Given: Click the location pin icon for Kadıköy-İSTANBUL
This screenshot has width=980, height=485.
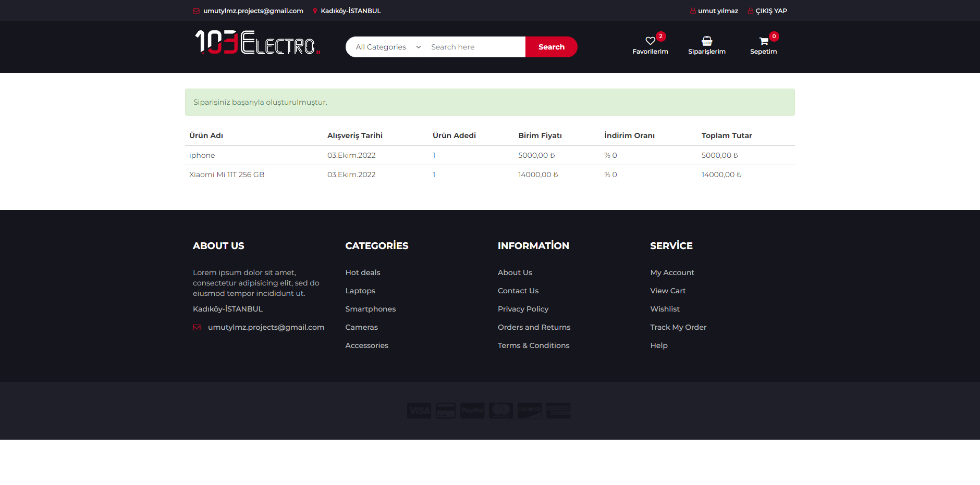Looking at the screenshot, I should (x=315, y=11).
